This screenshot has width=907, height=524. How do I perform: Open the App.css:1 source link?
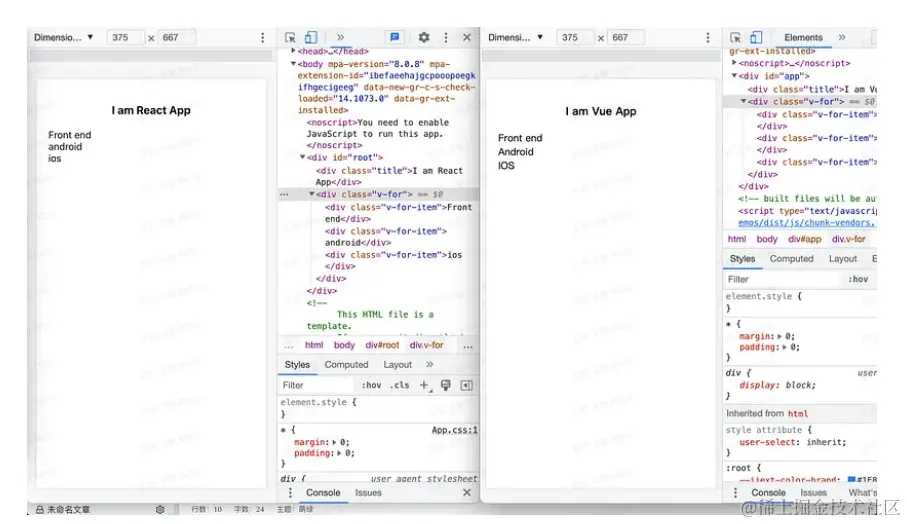click(455, 430)
